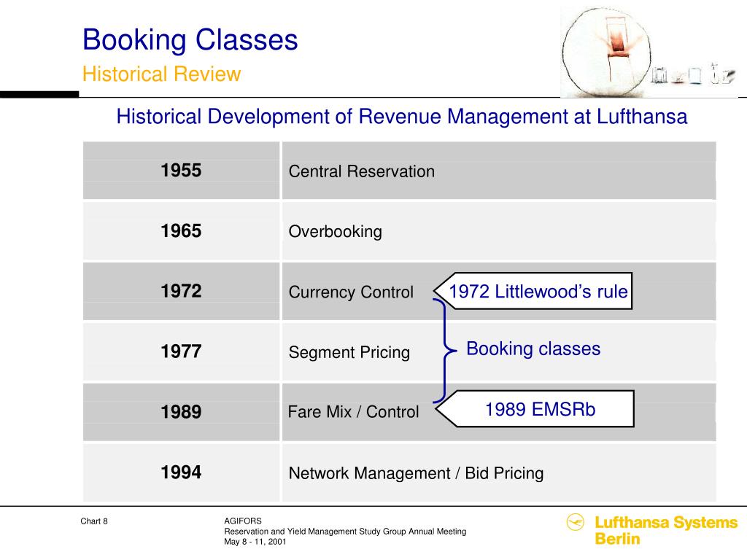Viewport: 747px width, 560px height.
Task: Click the Central Reservation cell
Action: pos(499,171)
